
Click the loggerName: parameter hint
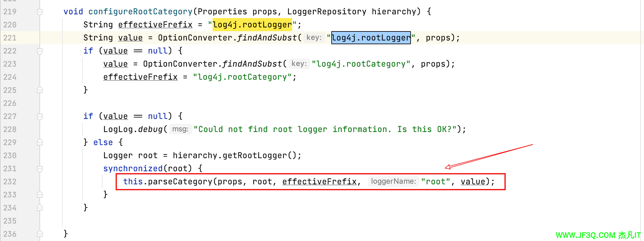(393, 182)
